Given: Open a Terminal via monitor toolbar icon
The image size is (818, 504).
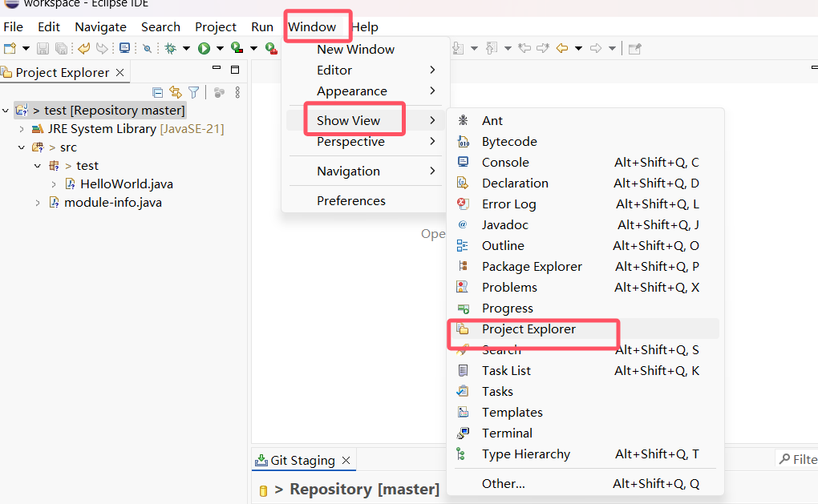Looking at the screenshot, I should tap(124, 48).
